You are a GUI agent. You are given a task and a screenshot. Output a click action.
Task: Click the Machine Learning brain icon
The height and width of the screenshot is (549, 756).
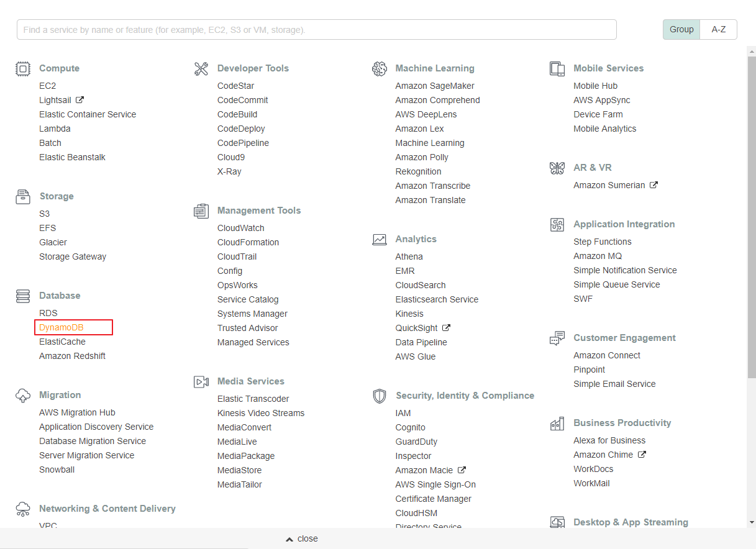coord(380,69)
